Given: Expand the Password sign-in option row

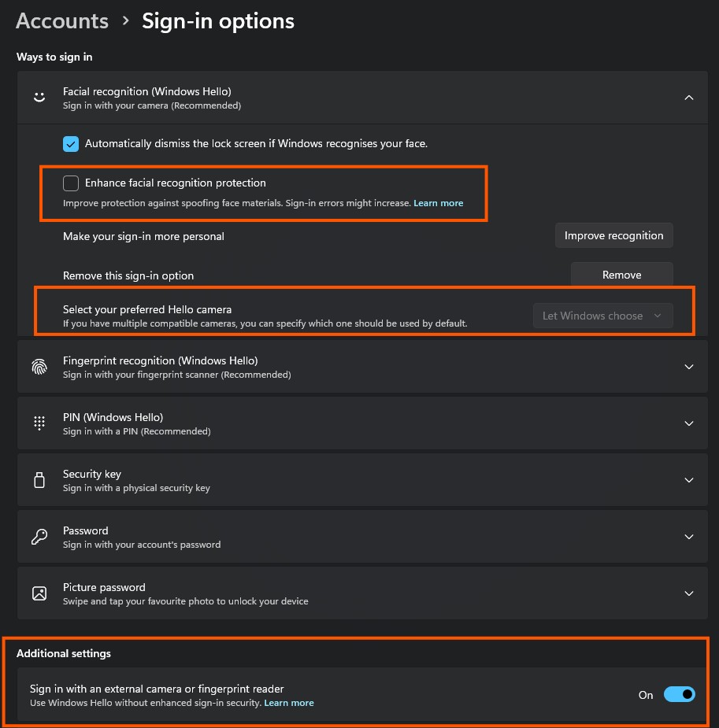Looking at the screenshot, I should pos(689,537).
